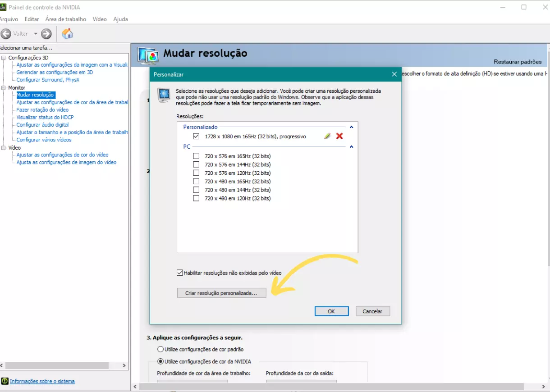Screen dimensions: 550x392
Task: Confirm with the OK button
Action: 331,311
